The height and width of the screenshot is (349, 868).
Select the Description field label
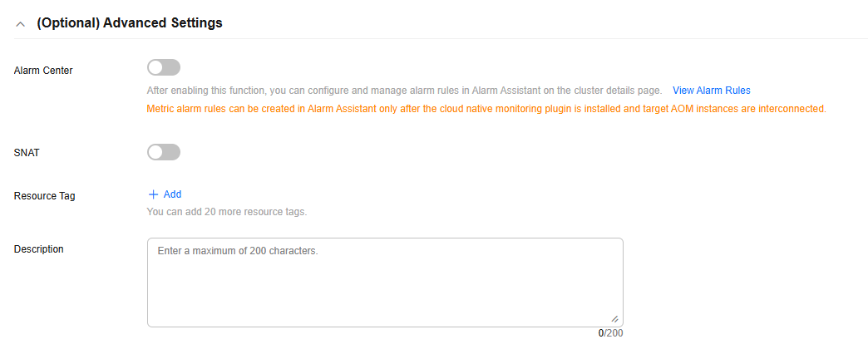click(x=39, y=249)
